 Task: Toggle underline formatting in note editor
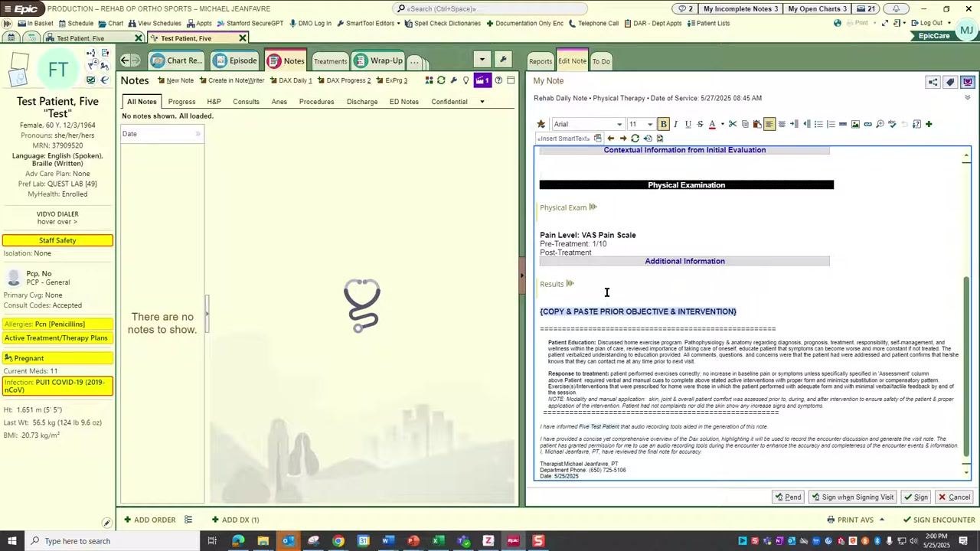coord(688,124)
